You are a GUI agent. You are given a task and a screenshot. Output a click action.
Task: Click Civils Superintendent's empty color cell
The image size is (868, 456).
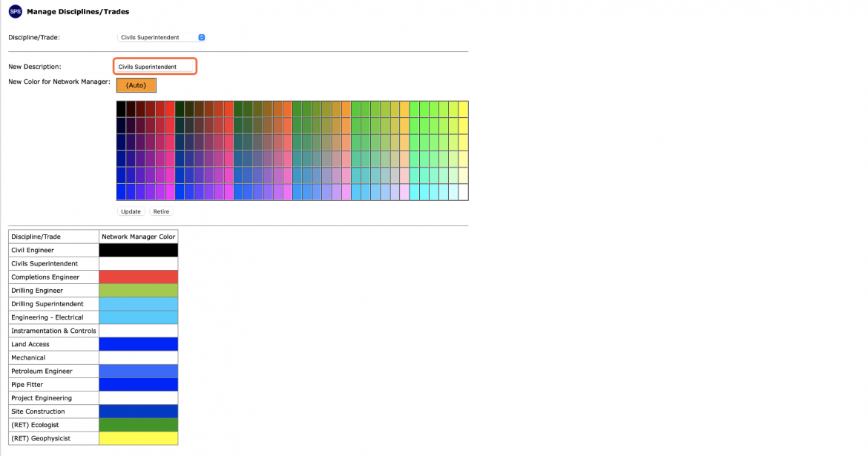(x=139, y=263)
